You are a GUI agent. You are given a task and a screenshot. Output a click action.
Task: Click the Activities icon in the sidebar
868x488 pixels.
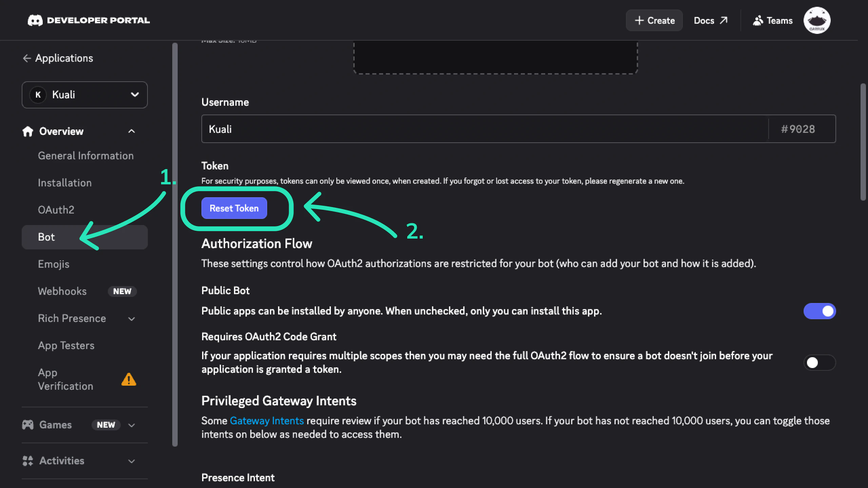coord(28,461)
